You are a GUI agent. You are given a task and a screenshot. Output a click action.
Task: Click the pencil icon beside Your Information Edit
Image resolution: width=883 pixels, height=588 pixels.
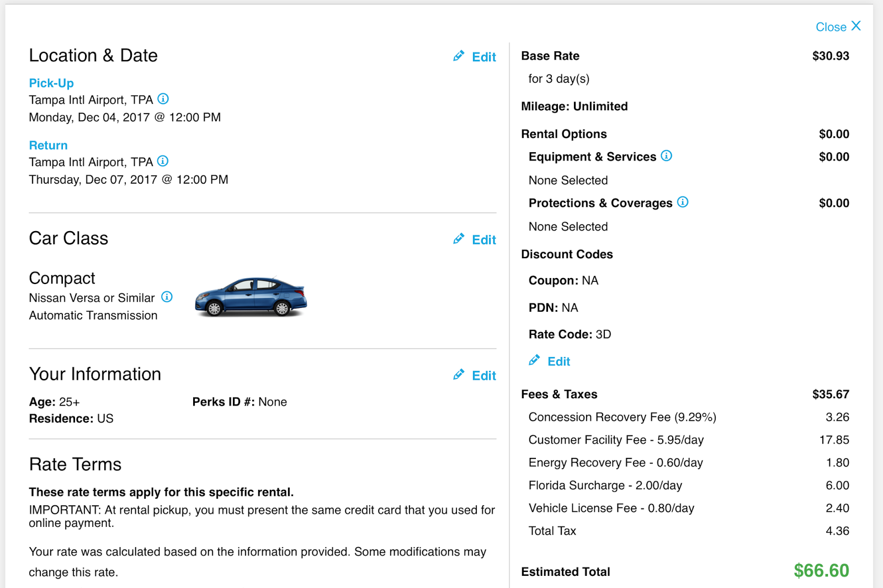point(459,375)
